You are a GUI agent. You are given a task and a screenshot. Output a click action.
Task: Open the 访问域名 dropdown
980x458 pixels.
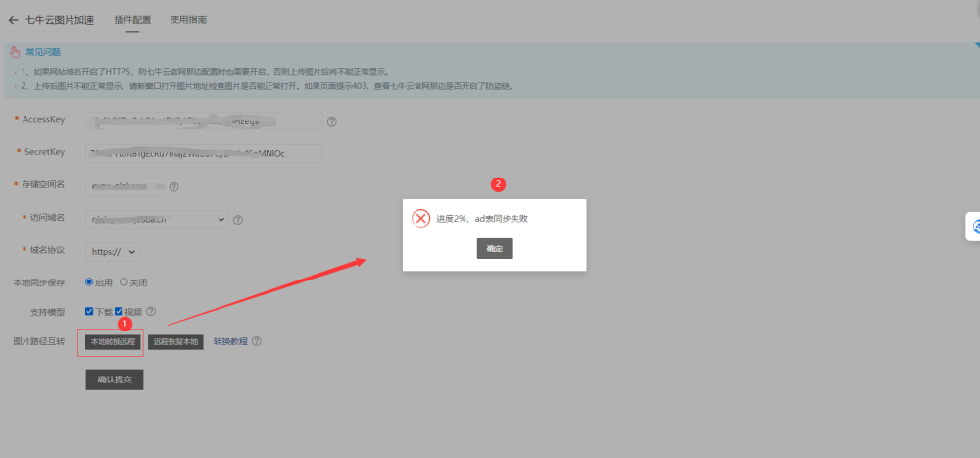coord(157,219)
